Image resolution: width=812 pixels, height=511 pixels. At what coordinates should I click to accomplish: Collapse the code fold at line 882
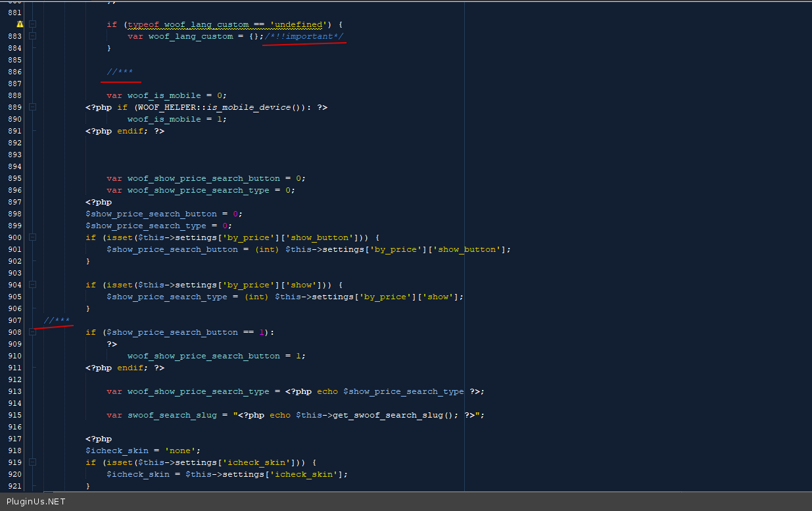[x=32, y=24]
